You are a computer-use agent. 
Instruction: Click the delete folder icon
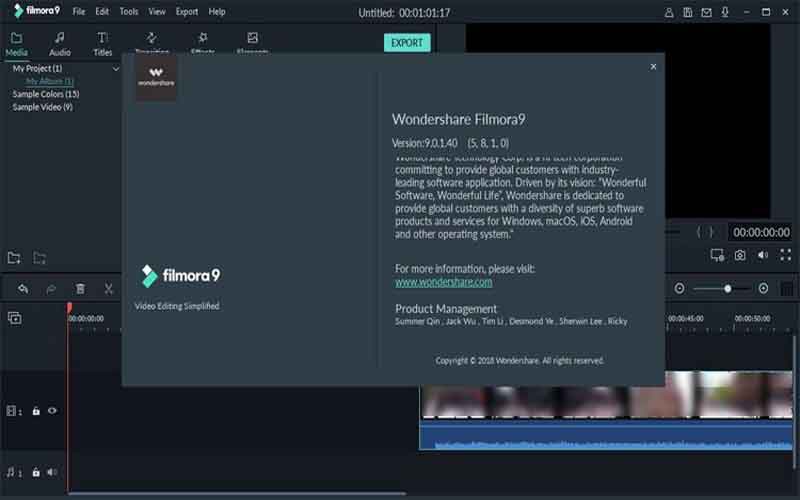coord(40,258)
